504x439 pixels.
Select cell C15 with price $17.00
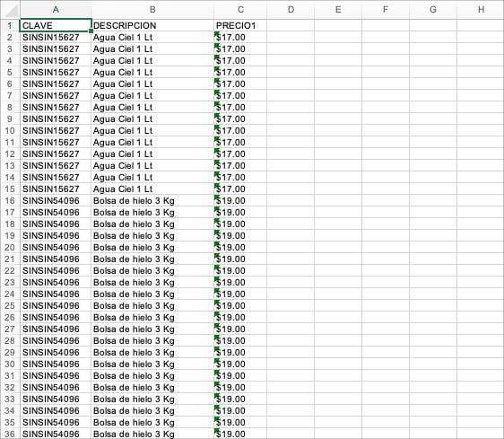(x=240, y=189)
